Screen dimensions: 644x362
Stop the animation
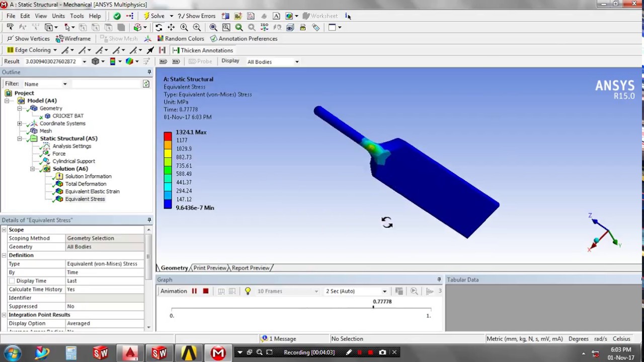pyautogui.click(x=205, y=291)
